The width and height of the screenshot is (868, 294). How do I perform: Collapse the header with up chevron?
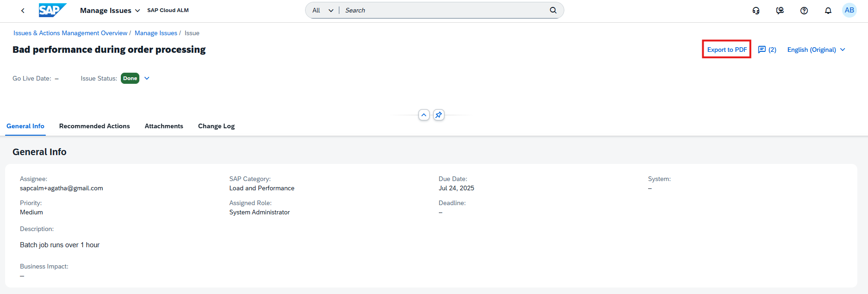tap(424, 115)
